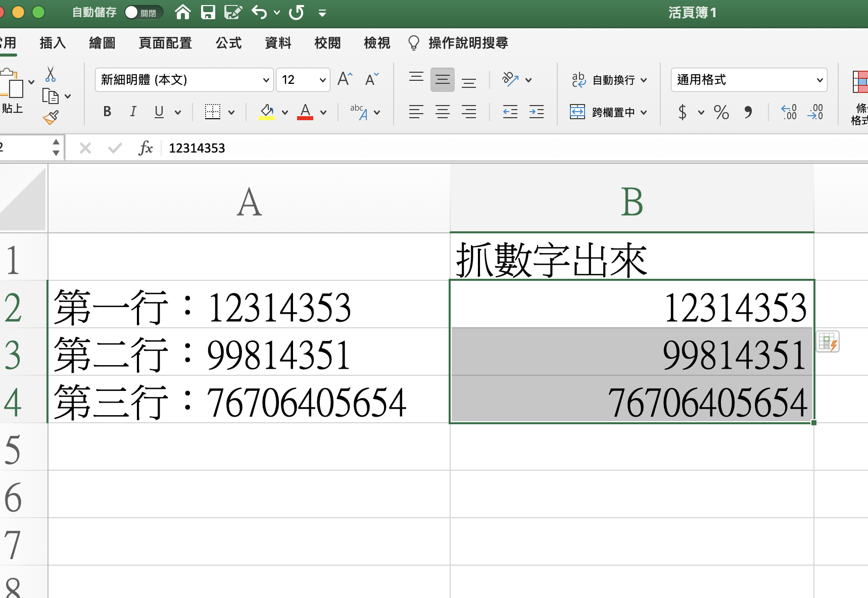
Task: Click the text orientation icon
Action: [510, 79]
